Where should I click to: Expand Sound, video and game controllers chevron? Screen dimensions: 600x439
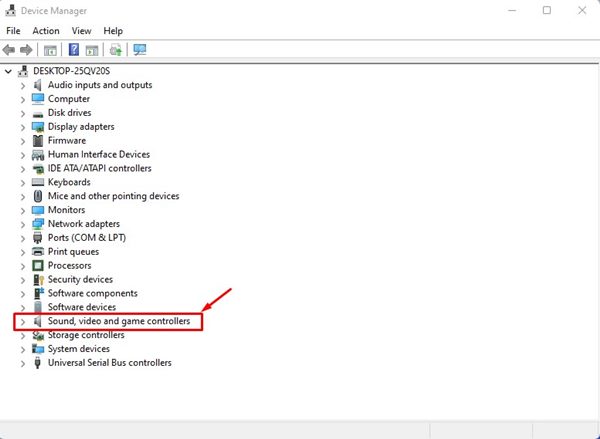click(23, 322)
